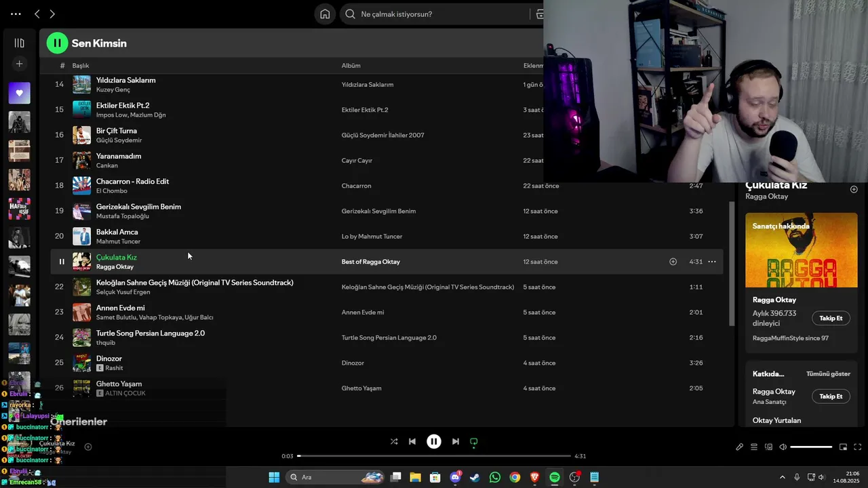Image resolution: width=868 pixels, height=488 pixels.
Task: Sort by the Başlık column header
Action: [x=81, y=66]
